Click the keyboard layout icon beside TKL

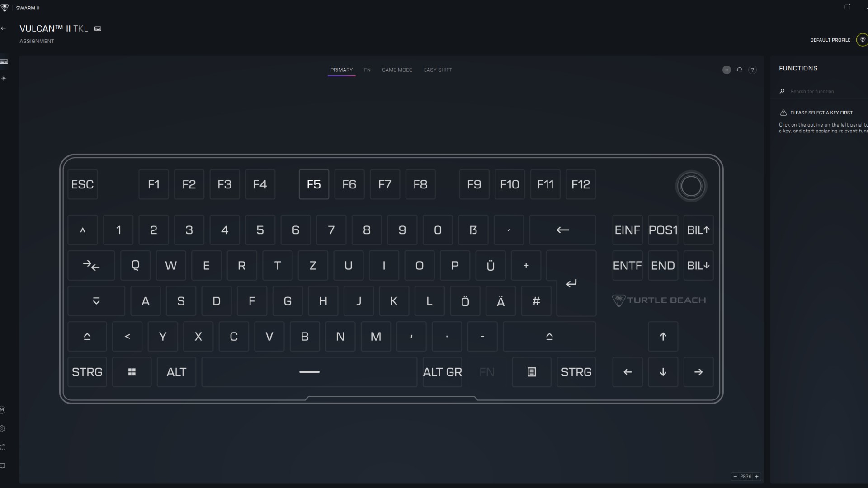click(98, 28)
